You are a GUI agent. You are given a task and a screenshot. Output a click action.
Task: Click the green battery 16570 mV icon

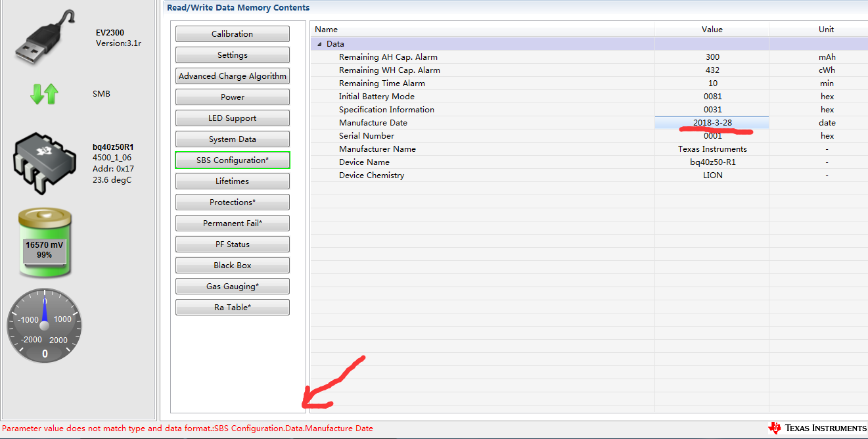click(45, 244)
